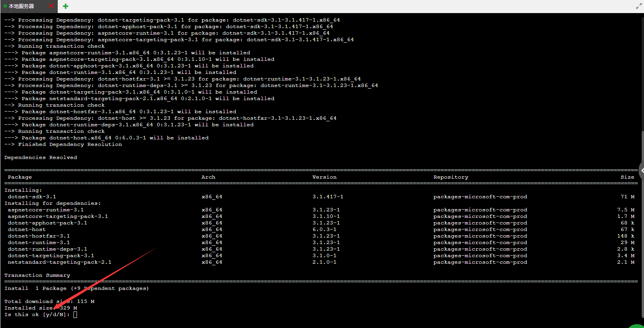Click 'dotnet-apphost-pack-3.1' in the dependencies table
The image size is (644, 328).
47,223
